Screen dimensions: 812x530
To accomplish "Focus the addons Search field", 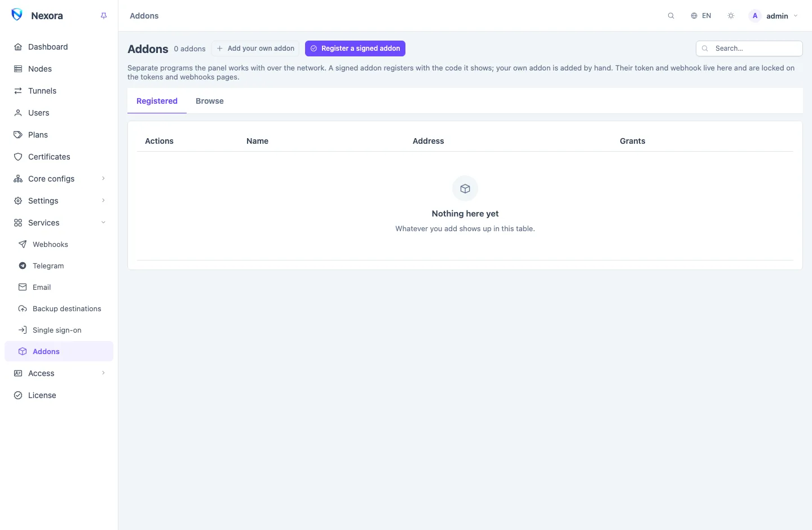I will (749, 48).
